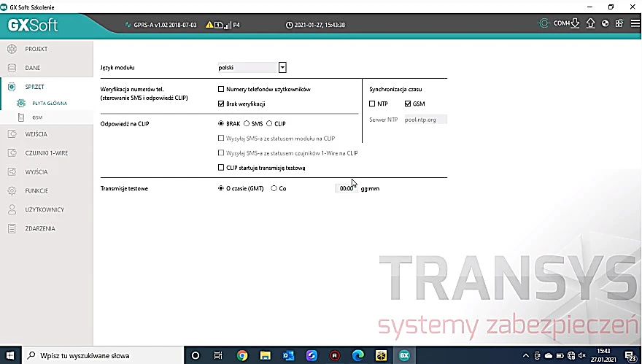Click the module icon beside GPRS-A v1.02
The height and width of the screenshot is (364, 642).
128,25
